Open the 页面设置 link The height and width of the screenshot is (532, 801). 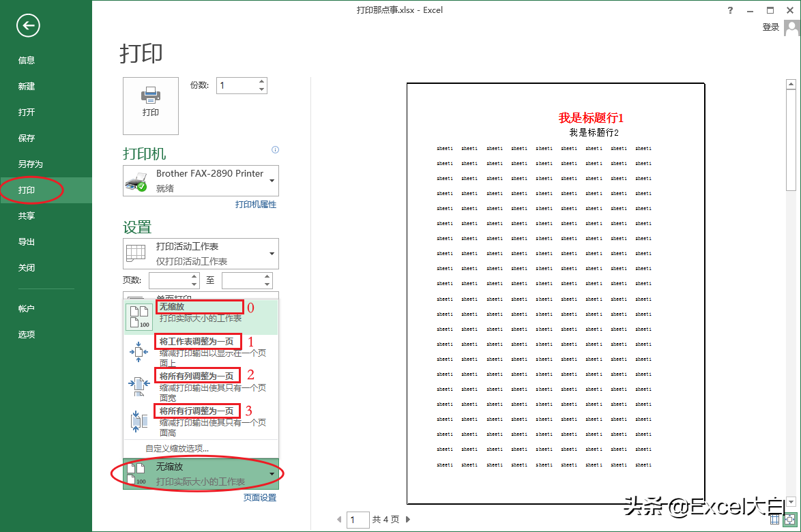[x=259, y=497]
